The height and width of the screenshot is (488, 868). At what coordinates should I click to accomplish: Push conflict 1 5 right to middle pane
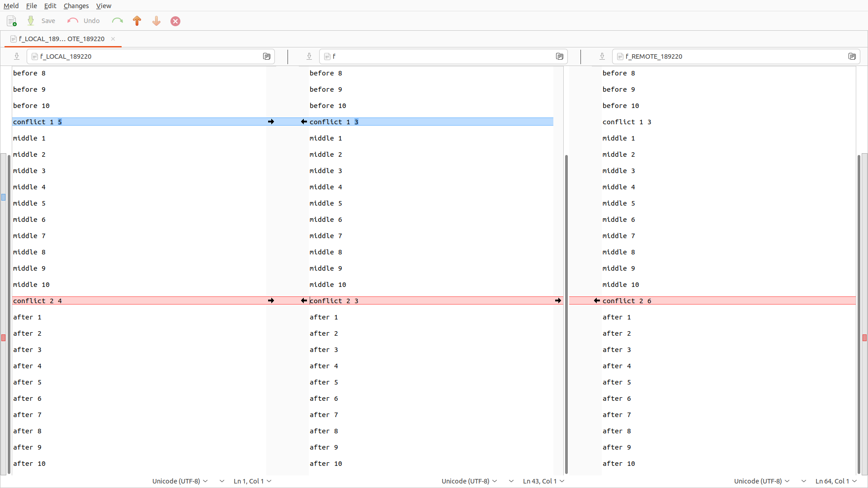click(271, 122)
